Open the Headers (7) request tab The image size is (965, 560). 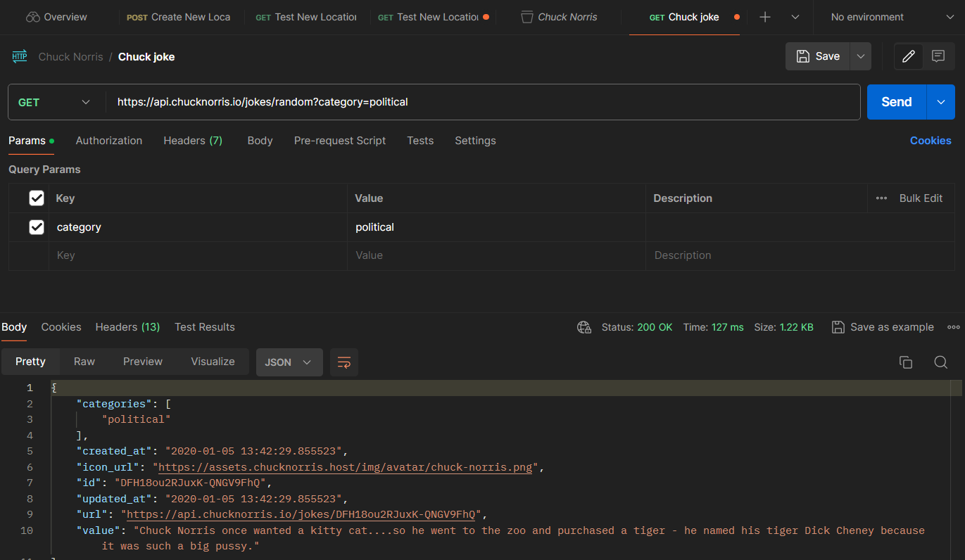tap(193, 141)
